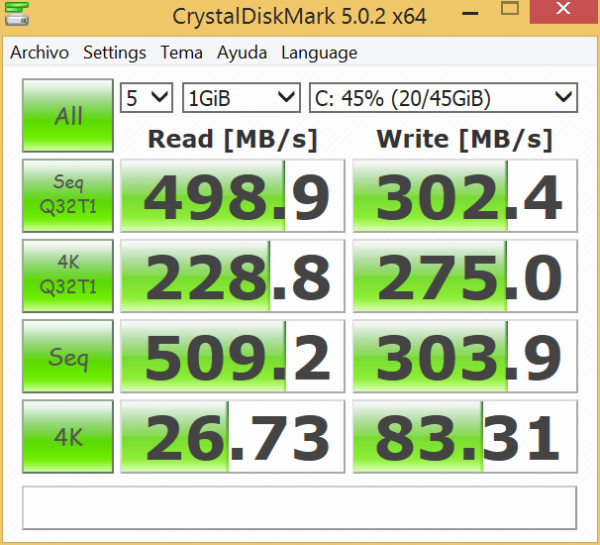Run the Seq Q32T1 benchmark test

(x=68, y=193)
